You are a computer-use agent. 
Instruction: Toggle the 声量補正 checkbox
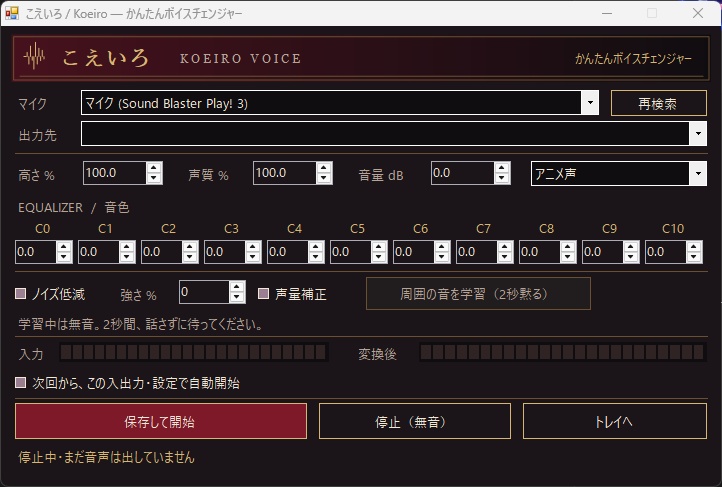pos(263,294)
